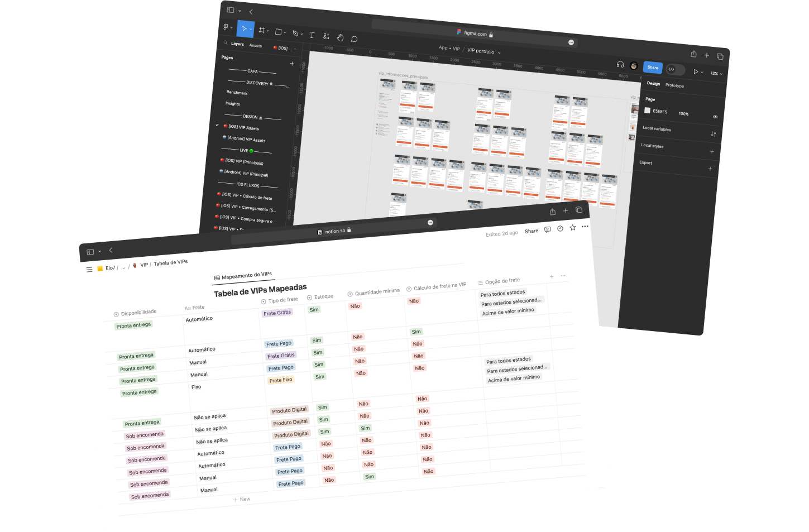The height and width of the screenshot is (532, 809).
Task: Favorite the Notion page with star icon
Action: pyautogui.click(x=572, y=228)
